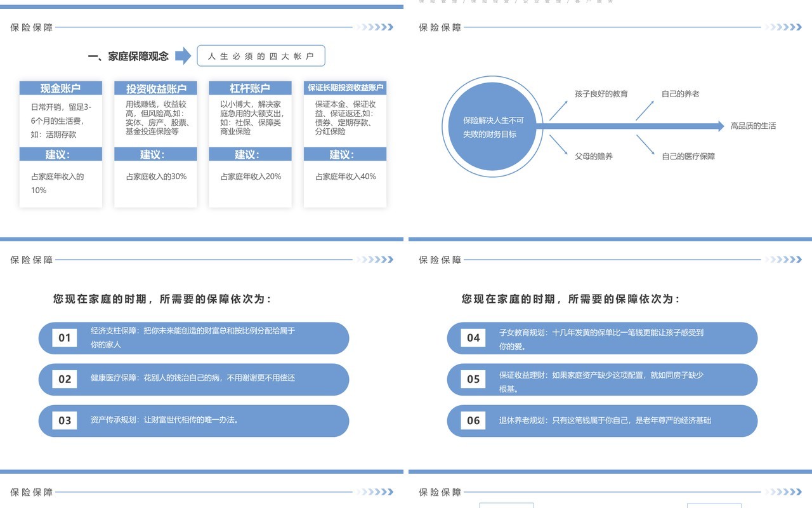Click the 05 number badge
Image resolution: width=812 pixels, height=508 pixels.
(473, 379)
